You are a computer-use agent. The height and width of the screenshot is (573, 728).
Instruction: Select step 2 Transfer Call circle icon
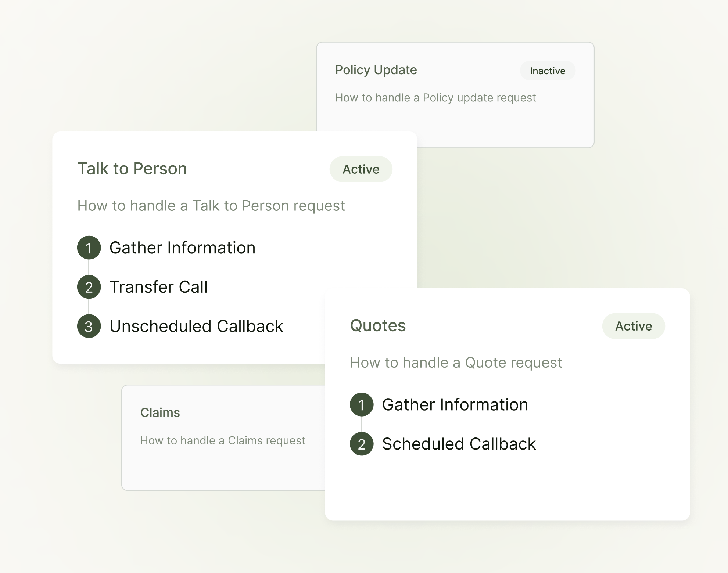coord(89,287)
